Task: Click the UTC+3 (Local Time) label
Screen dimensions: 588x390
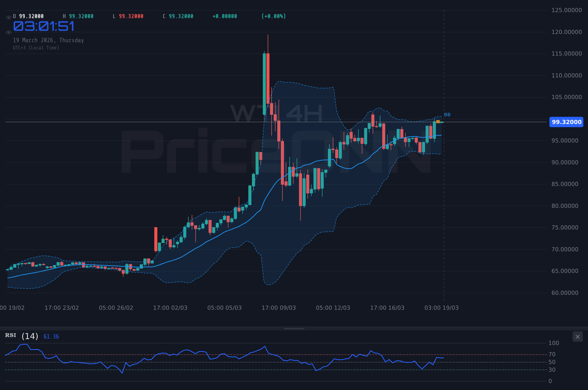Action: [36, 48]
